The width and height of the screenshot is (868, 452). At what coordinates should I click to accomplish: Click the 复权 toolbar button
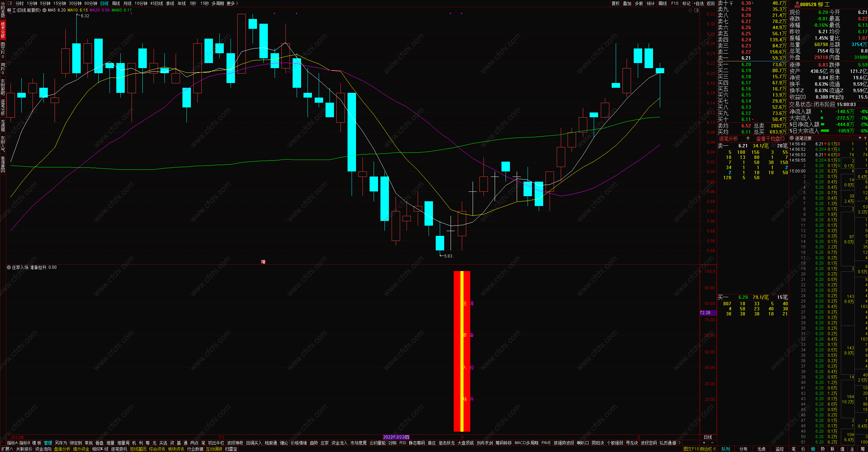tap(615, 3)
